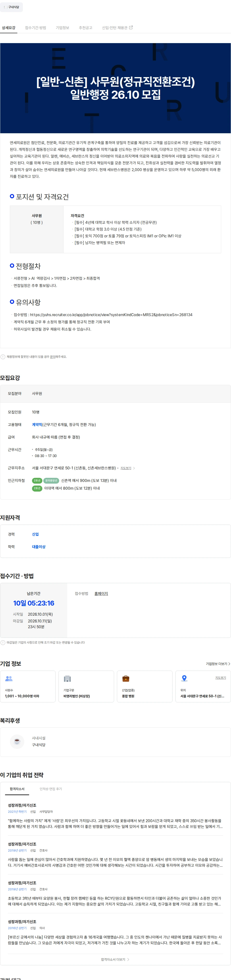Switch to the 접수기간·방법 tab
The width and height of the screenshot is (231, 980).
pos(35,28)
